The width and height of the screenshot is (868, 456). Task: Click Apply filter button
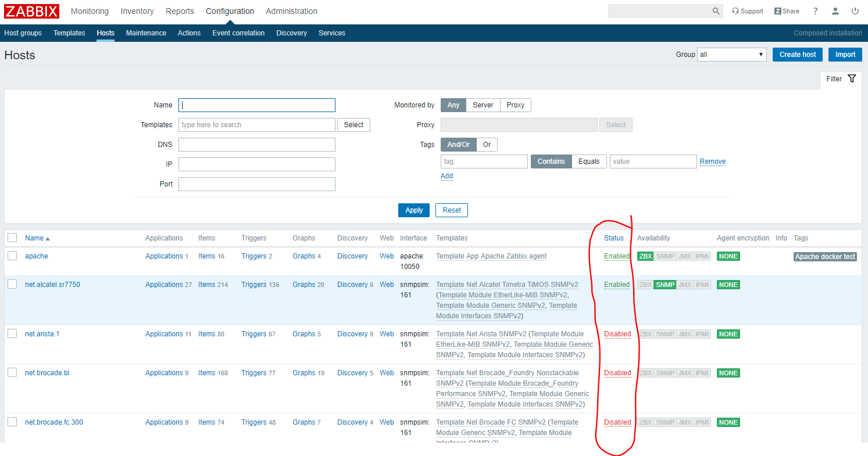(x=414, y=210)
